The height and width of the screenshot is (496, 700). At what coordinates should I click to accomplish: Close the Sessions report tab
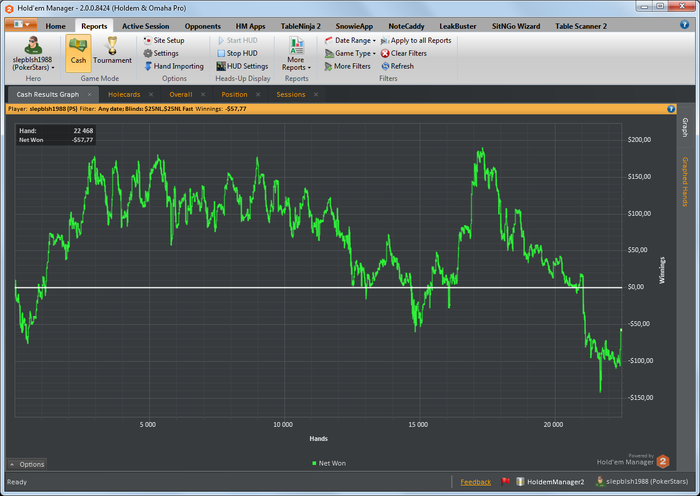(x=316, y=94)
